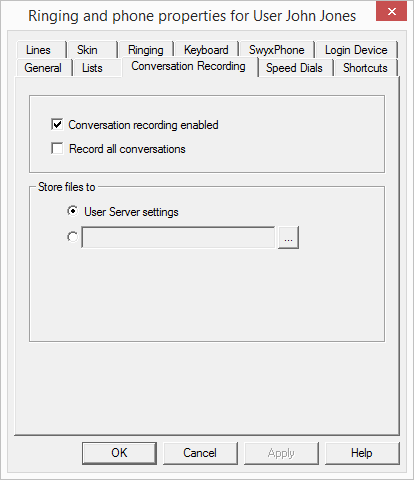Screen dimensions: 414x480
Task: Go to the SwyxPhone tab
Action: [276, 50]
